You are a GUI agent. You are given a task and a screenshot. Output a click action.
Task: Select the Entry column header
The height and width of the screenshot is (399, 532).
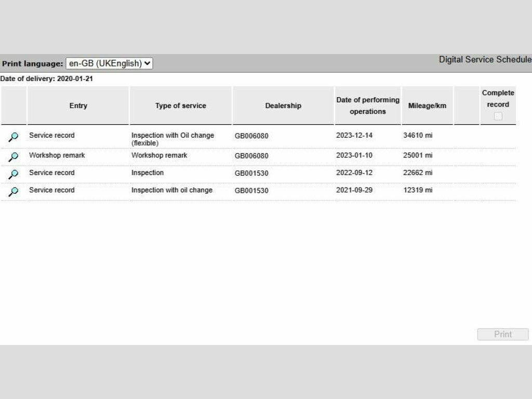(x=78, y=105)
